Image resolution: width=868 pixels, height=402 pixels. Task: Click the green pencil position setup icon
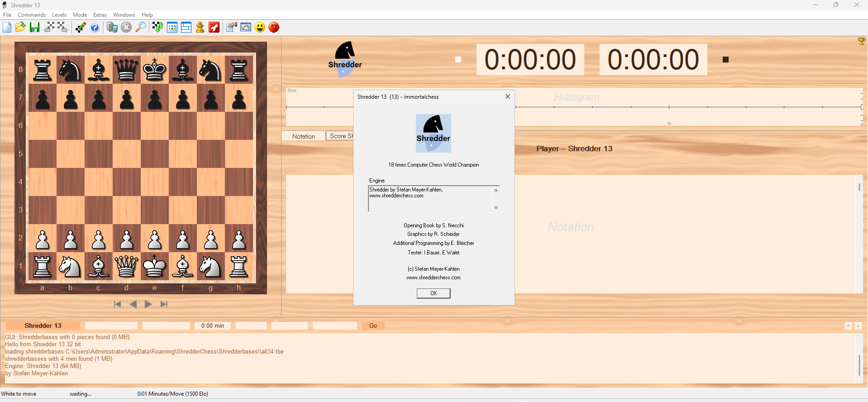coord(81,28)
